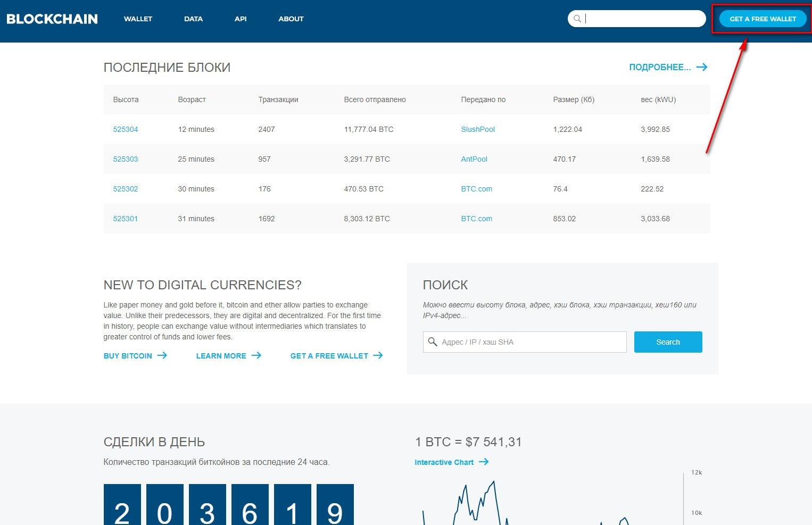
Task: Click magnifier icon in Адрес / IP field
Action: [433, 341]
